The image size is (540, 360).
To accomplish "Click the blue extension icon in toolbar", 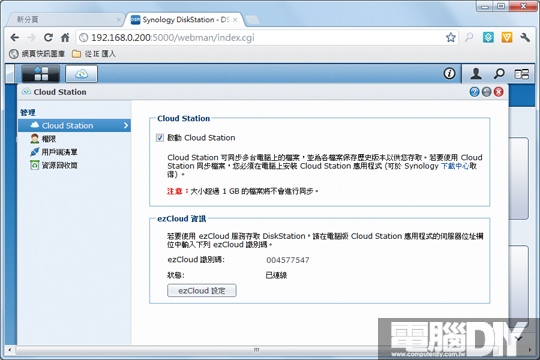I will pos(488,37).
